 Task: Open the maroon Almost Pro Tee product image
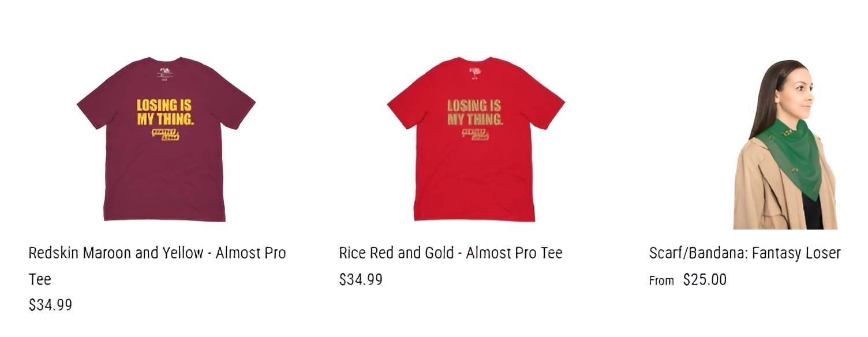pyautogui.click(x=166, y=139)
